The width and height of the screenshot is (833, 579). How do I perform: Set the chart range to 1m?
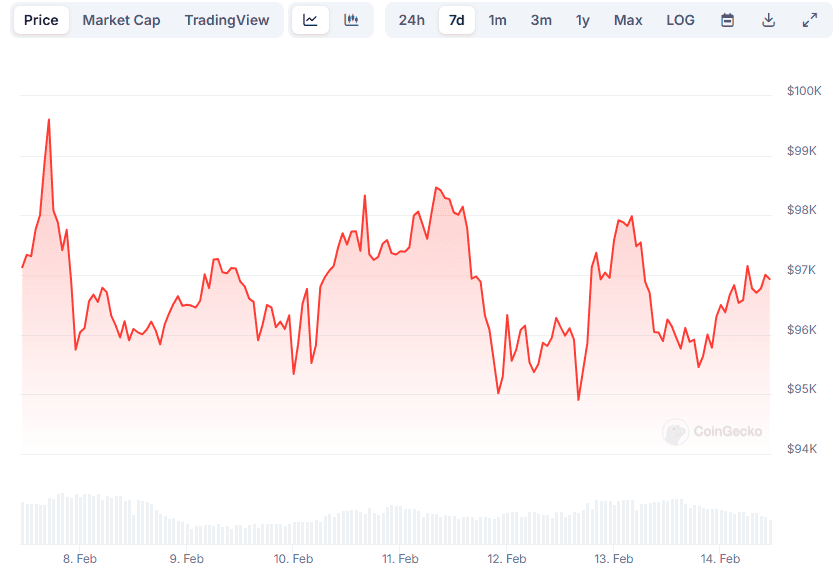click(x=497, y=20)
